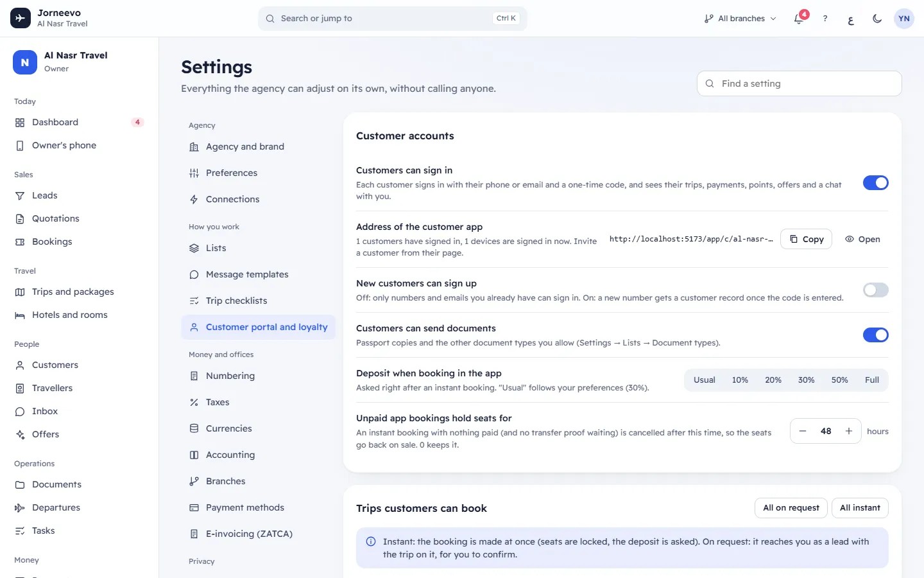Toggle Customers can send documents
This screenshot has height=578, width=924.
point(876,335)
